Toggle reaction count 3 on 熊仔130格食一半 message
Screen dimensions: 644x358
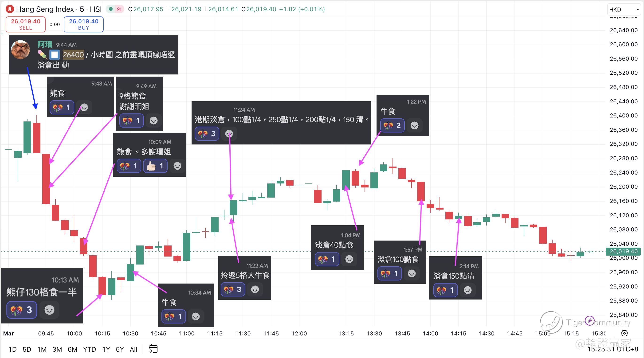tap(21, 310)
